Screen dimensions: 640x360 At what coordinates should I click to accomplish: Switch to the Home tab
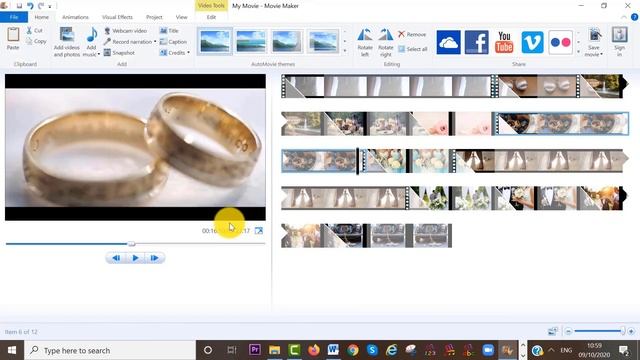click(x=41, y=17)
